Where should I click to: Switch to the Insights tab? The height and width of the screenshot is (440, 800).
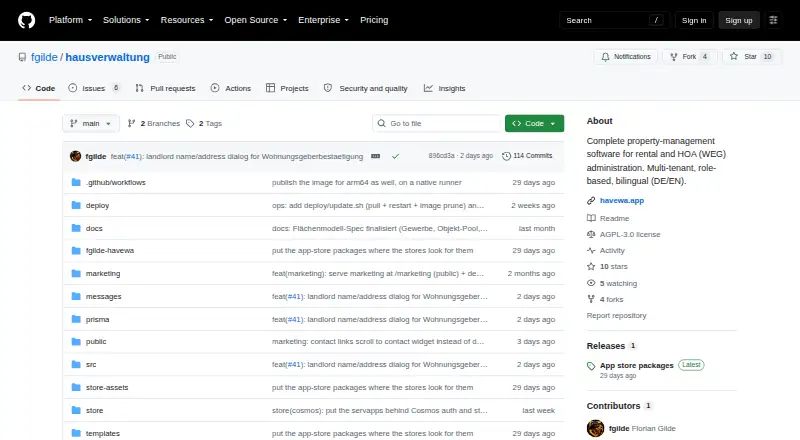point(444,88)
